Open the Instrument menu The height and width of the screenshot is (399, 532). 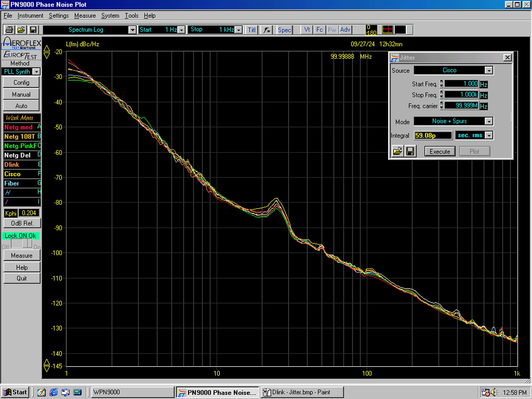(30, 16)
